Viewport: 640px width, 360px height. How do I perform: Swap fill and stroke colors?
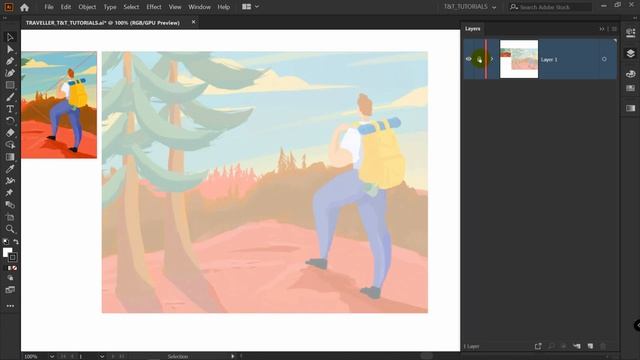point(16,242)
